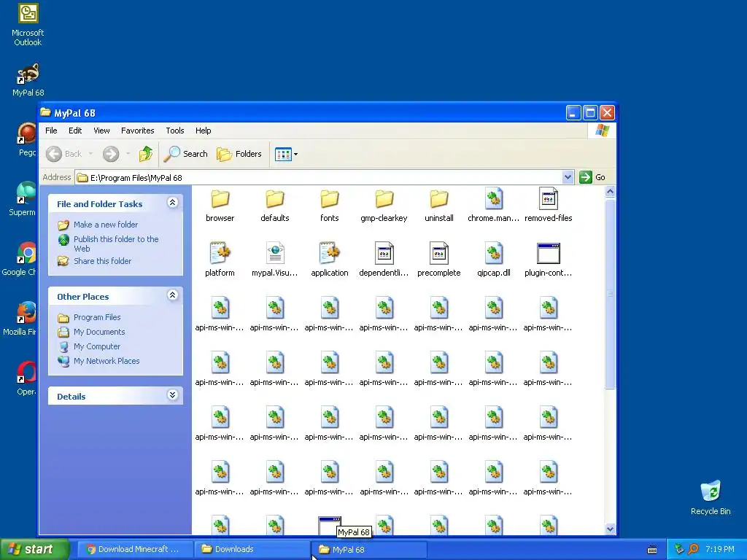
Task: Click the keyboard icon in taskbar
Action: (x=652, y=550)
